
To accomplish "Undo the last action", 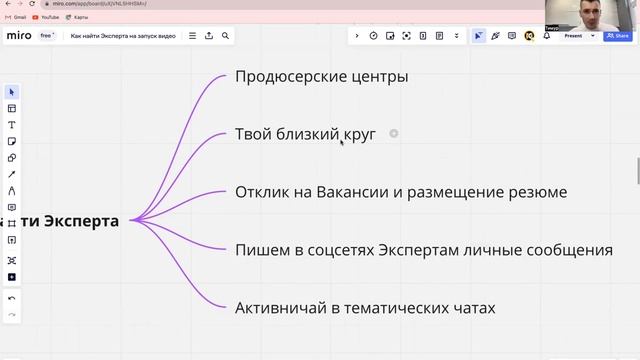I will pyautogui.click(x=11, y=298).
